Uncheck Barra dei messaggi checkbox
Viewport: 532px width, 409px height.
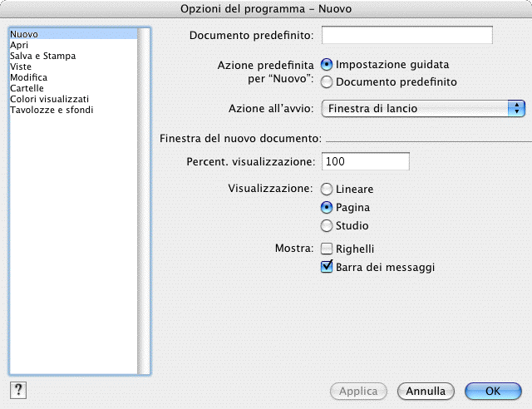328,268
